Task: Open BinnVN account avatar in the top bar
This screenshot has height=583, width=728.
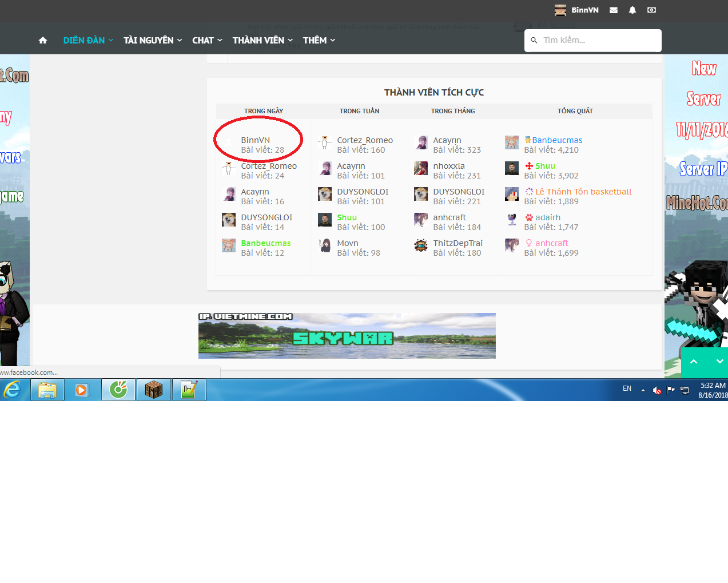Action: pyautogui.click(x=560, y=10)
